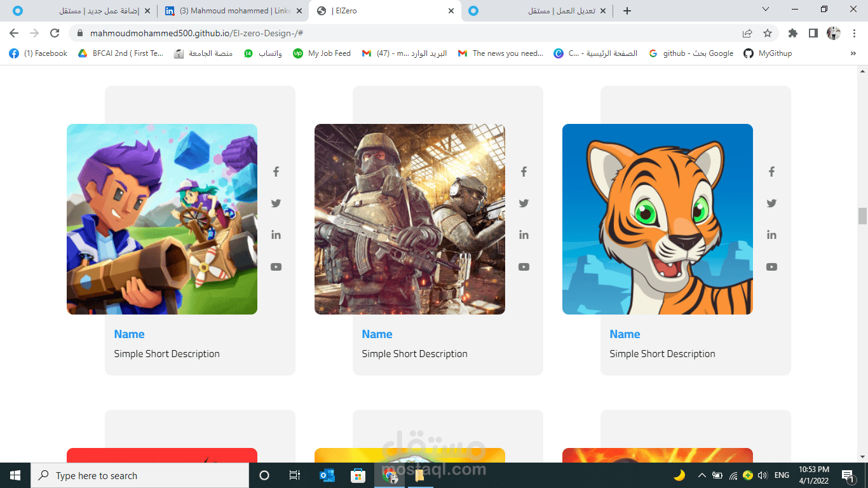
Task: Open the github Google search bookmark
Action: coord(691,53)
